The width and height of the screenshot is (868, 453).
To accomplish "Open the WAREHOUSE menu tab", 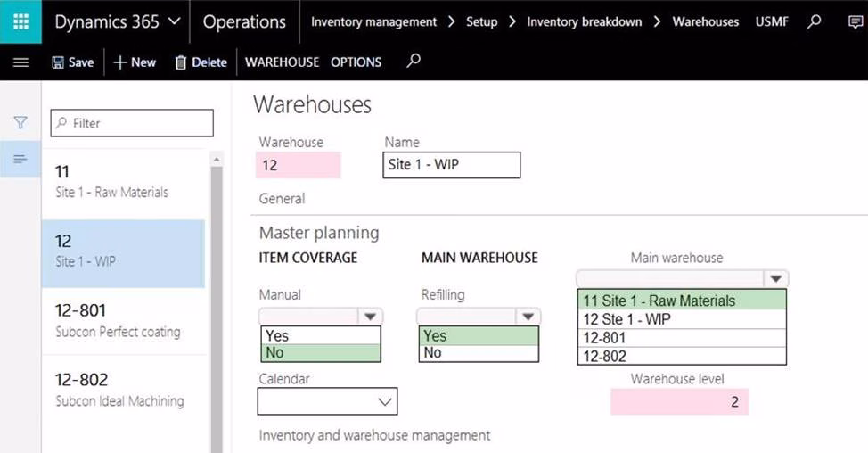I will (x=282, y=62).
